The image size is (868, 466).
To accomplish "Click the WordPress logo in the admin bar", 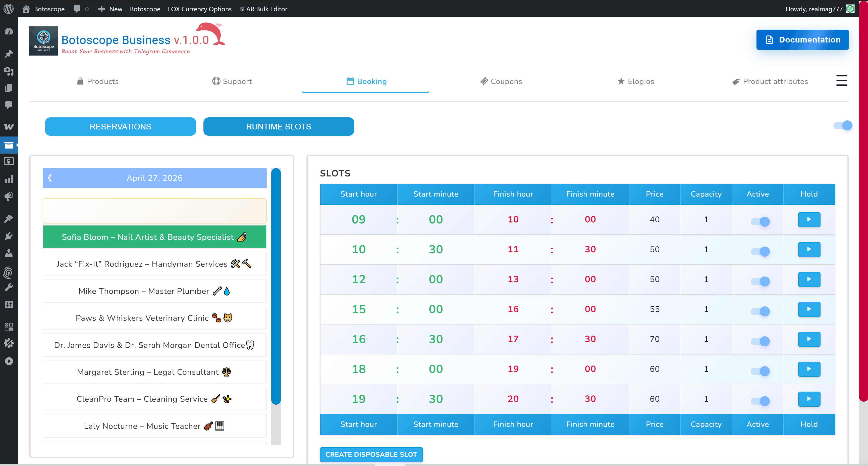I will click(9, 9).
